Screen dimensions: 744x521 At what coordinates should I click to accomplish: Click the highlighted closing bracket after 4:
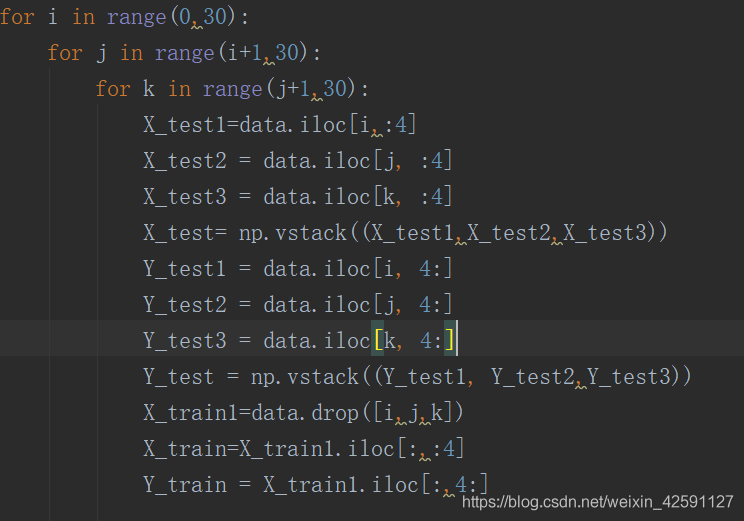coord(451,341)
